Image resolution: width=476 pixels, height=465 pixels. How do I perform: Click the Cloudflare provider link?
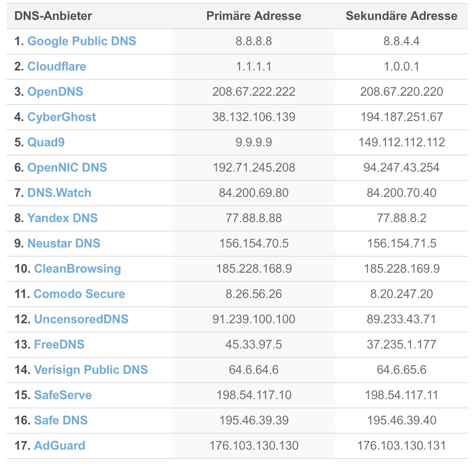[x=57, y=67]
